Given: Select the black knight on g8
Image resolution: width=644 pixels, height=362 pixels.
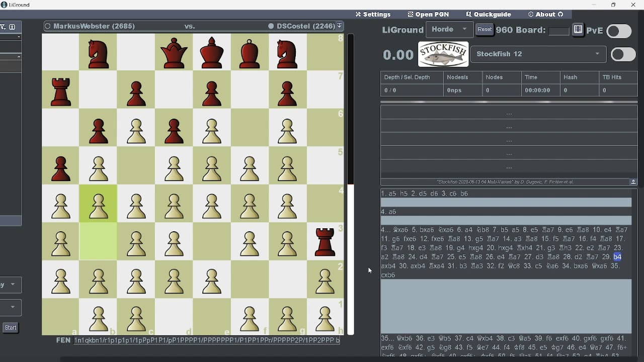Looking at the screenshot, I should tap(288, 53).
